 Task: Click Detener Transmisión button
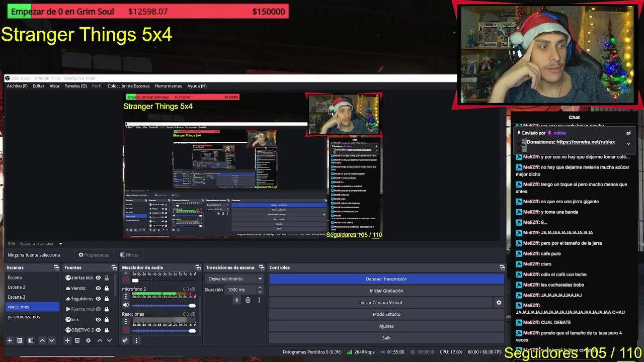(386, 279)
